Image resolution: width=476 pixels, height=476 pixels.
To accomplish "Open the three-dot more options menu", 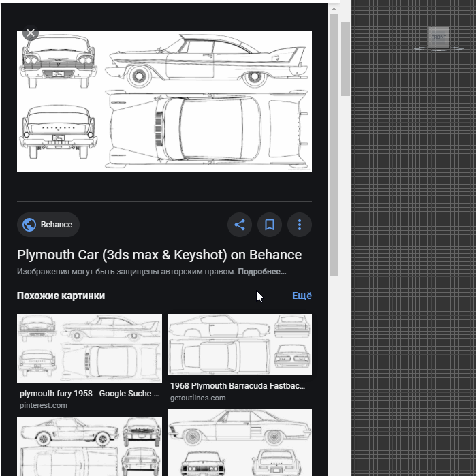I will [300, 225].
